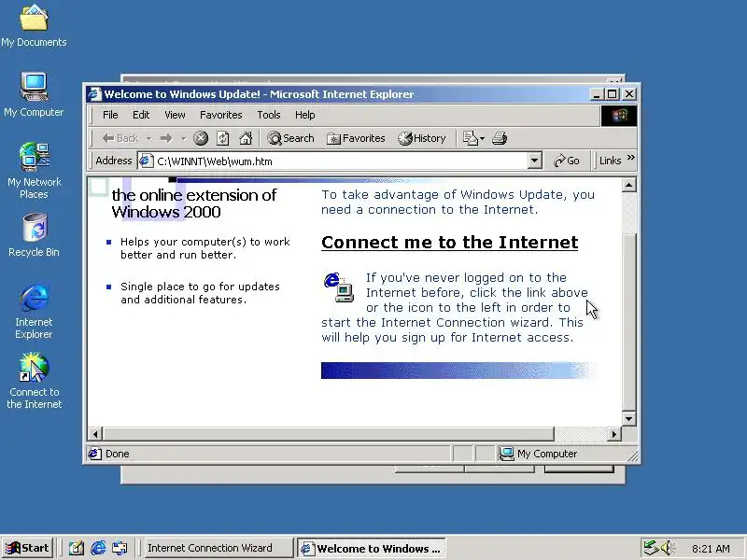Launch Internet Explorer from quick launch

pos(98,548)
